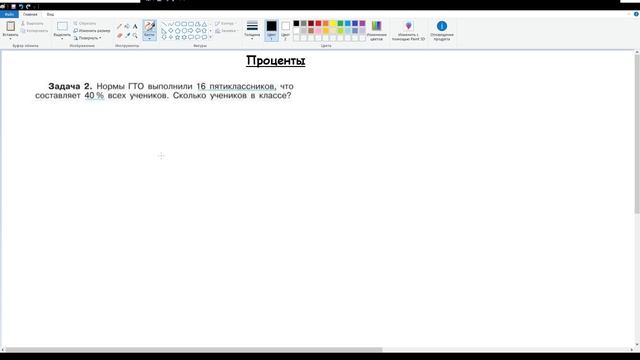Click Undo in the quick access toolbar
This screenshot has width=640, height=360.
pos(21,7)
